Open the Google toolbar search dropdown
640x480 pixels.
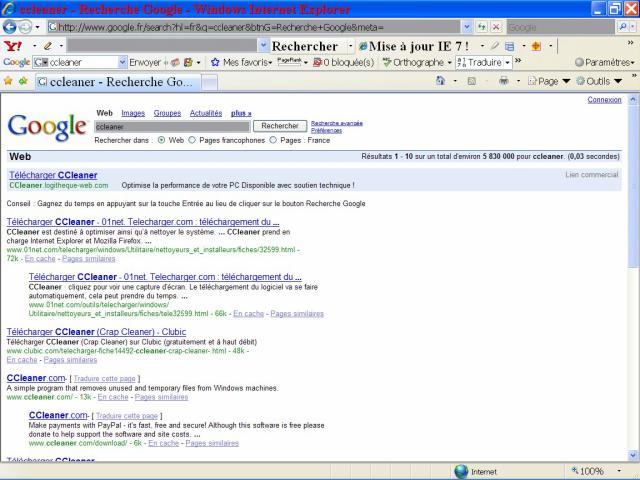tap(122, 62)
